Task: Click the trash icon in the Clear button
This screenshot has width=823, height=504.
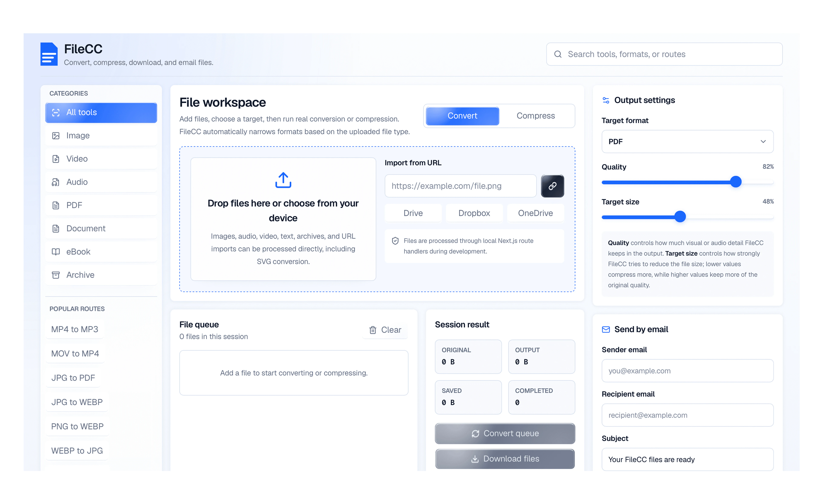Action: click(373, 330)
